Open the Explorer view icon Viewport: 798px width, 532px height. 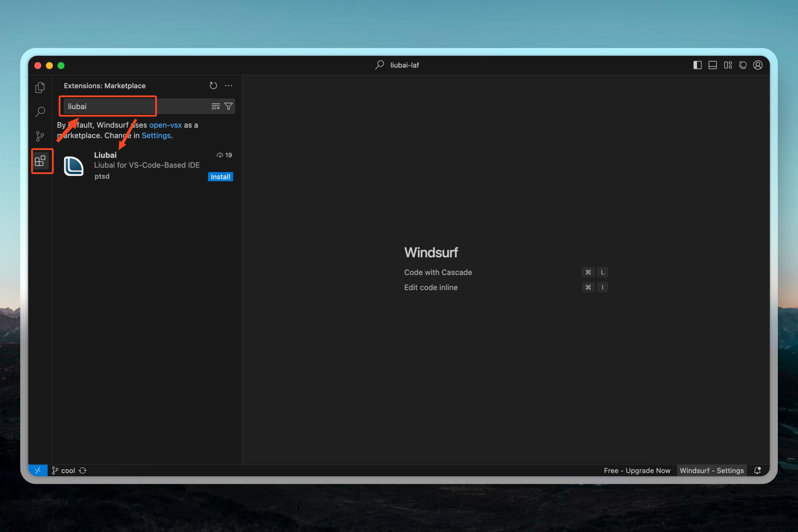click(x=40, y=87)
